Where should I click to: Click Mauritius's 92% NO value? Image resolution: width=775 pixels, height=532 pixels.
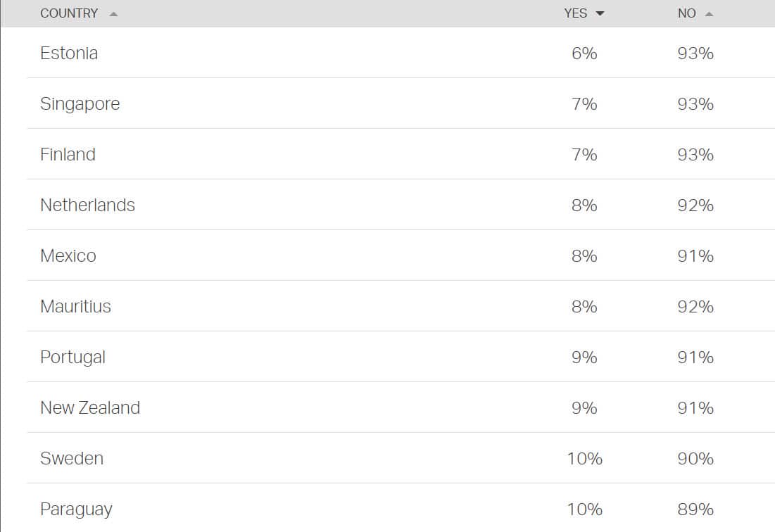click(x=695, y=306)
